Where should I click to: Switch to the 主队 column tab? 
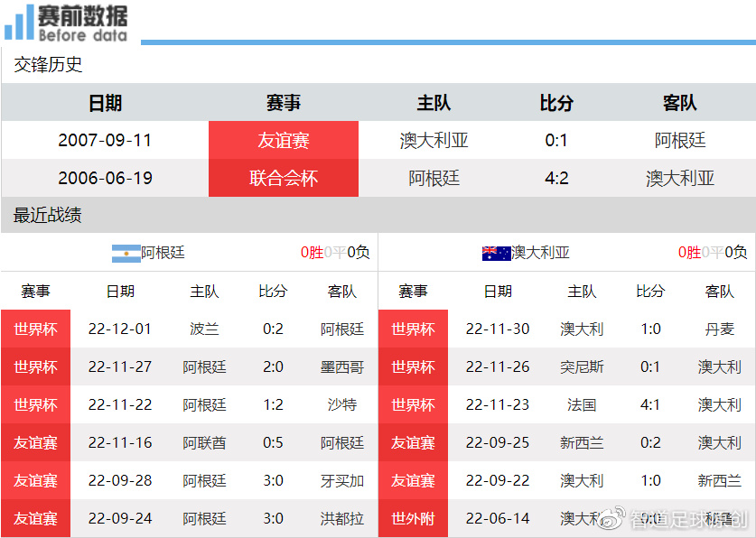tap(434, 103)
